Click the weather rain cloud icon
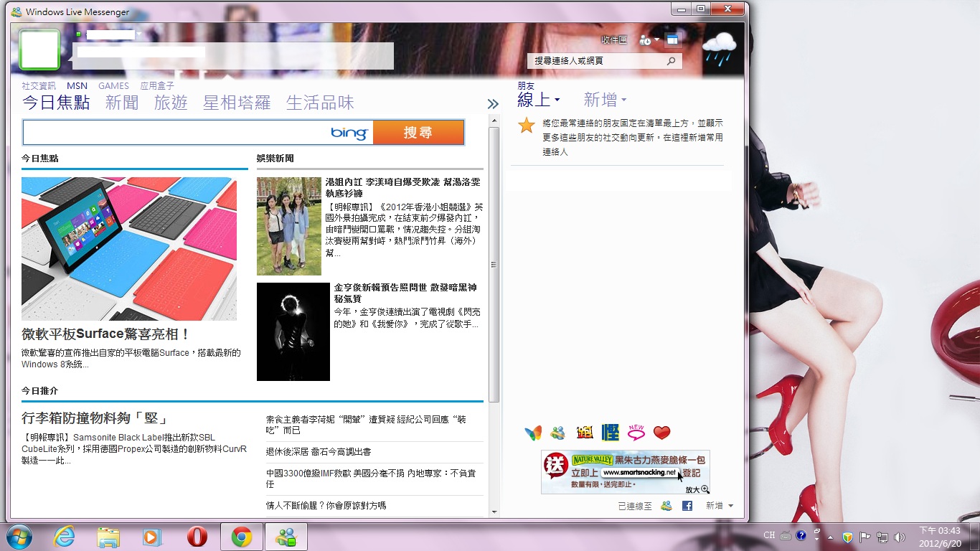Viewport: 980px width, 551px height. tap(720, 50)
